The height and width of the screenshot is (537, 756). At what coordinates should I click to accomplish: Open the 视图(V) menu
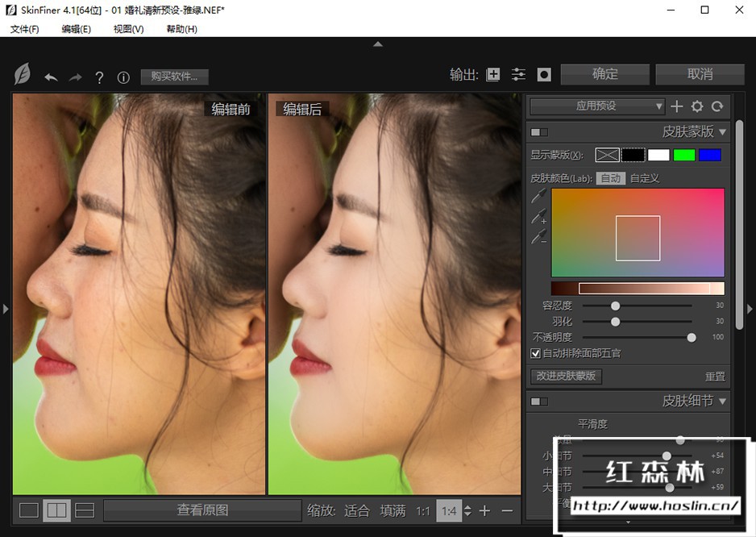coord(128,29)
